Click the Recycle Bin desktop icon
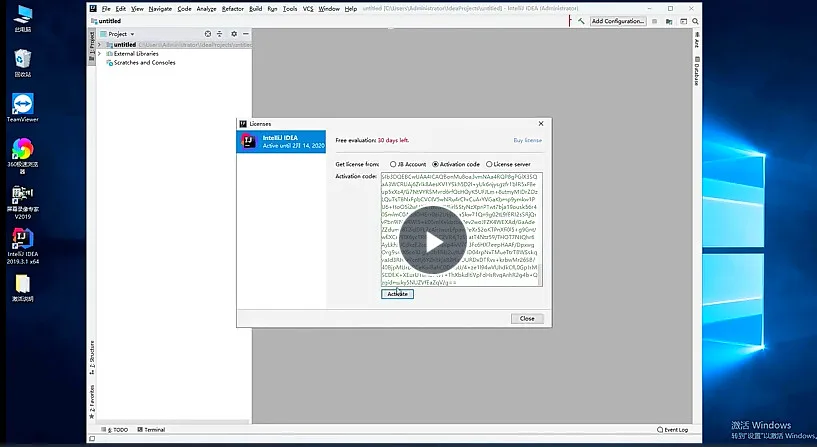Image resolution: width=817 pixels, height=447 pixels. click(22, 63)
